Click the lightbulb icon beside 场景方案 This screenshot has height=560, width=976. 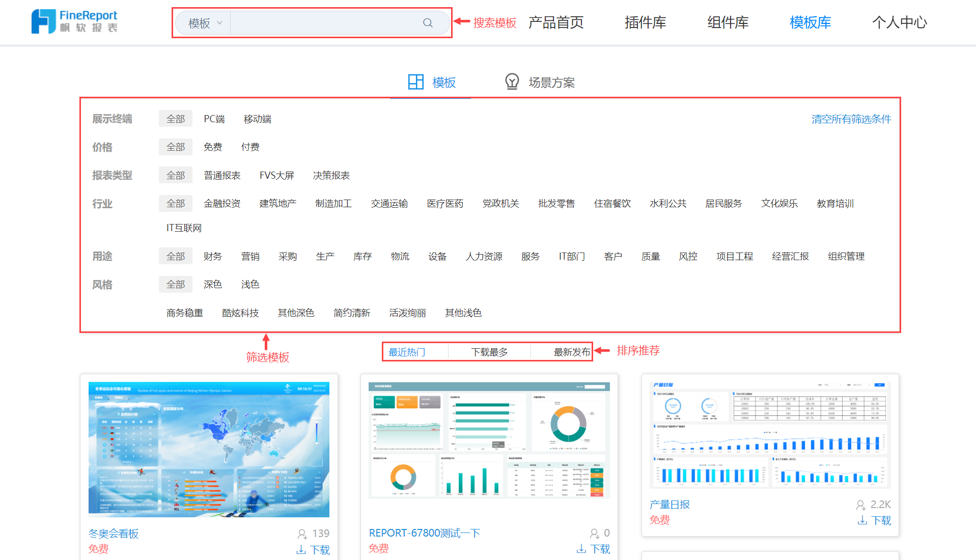click(512, 81)
